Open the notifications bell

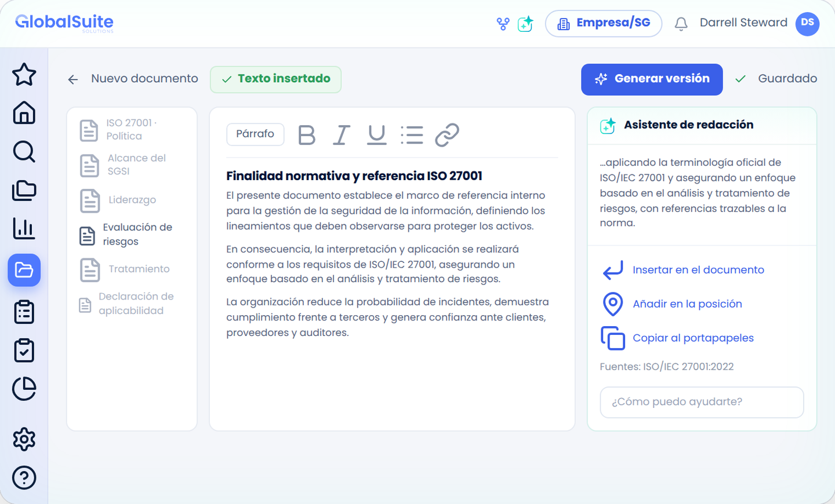[x=681, y=24]
